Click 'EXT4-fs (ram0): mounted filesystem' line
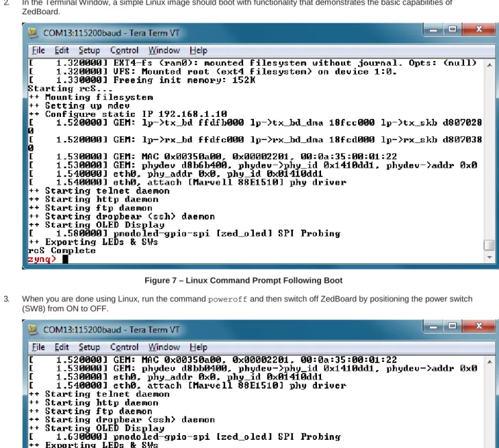Image resolution: width=499 pixels, height=448 pixels. (x=253, y=63)
